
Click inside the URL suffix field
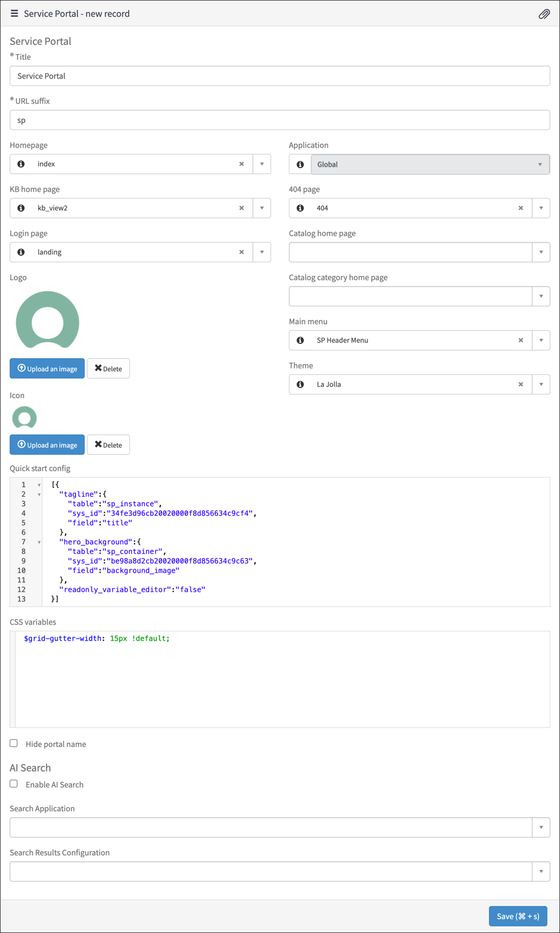pos(280,119)
